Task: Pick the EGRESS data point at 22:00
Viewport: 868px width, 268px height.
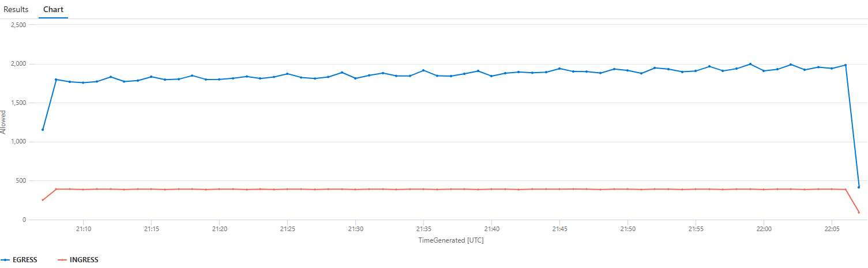Action: (764, 71)
